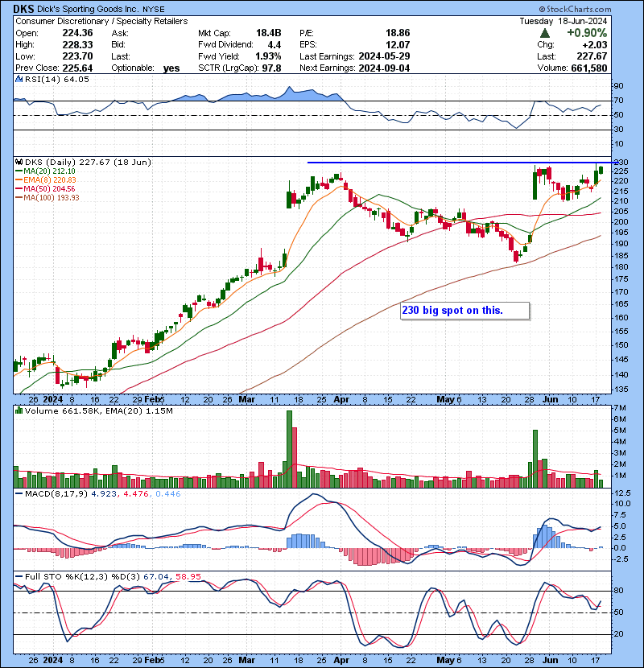
Task: Click the Chg value +2.03
Action: coord(594,44)
